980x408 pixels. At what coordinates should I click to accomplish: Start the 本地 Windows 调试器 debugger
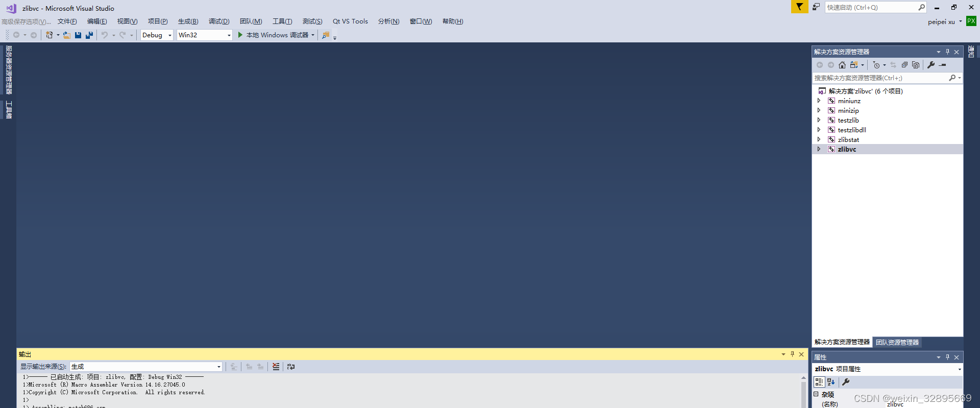point(273,35)
